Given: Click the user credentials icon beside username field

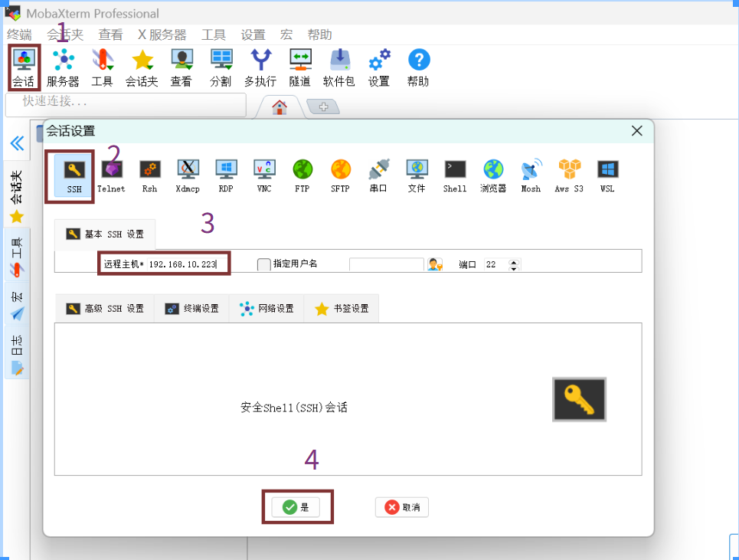Looking at the screenshot, I should 434,264.
